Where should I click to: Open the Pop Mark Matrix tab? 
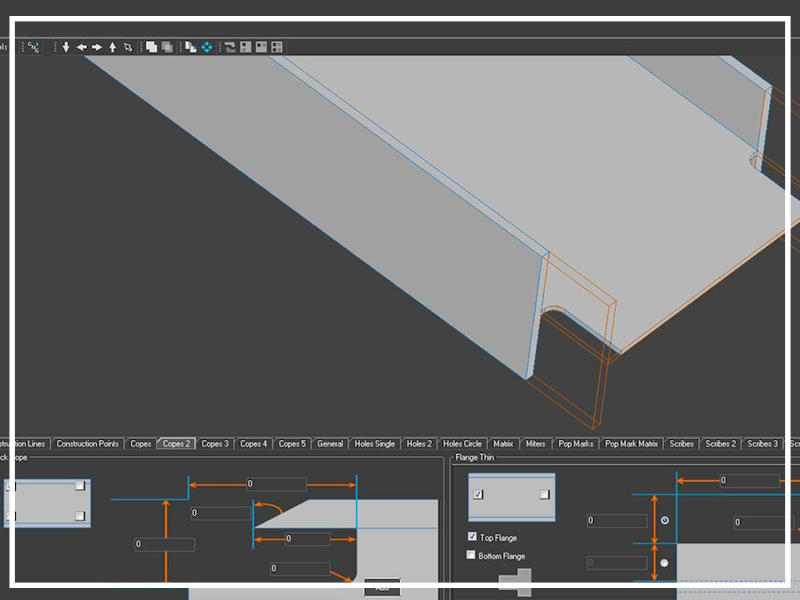pos(632,443)
